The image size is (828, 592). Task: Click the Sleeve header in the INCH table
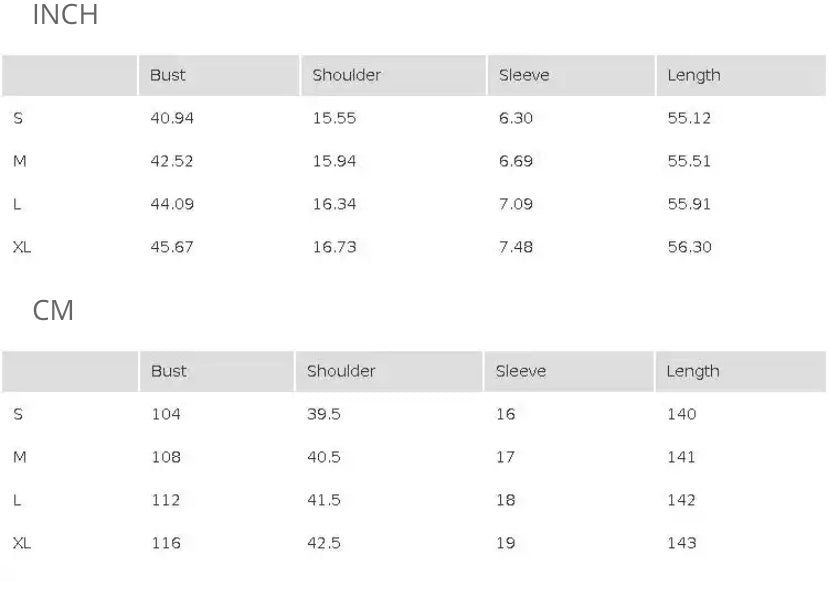coord(524,75)
